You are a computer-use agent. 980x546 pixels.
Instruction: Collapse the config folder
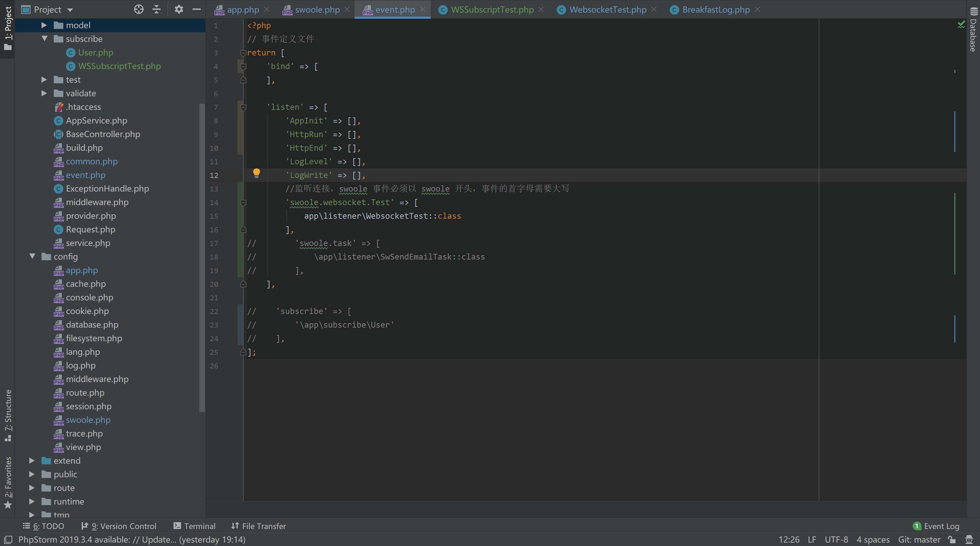32,257
